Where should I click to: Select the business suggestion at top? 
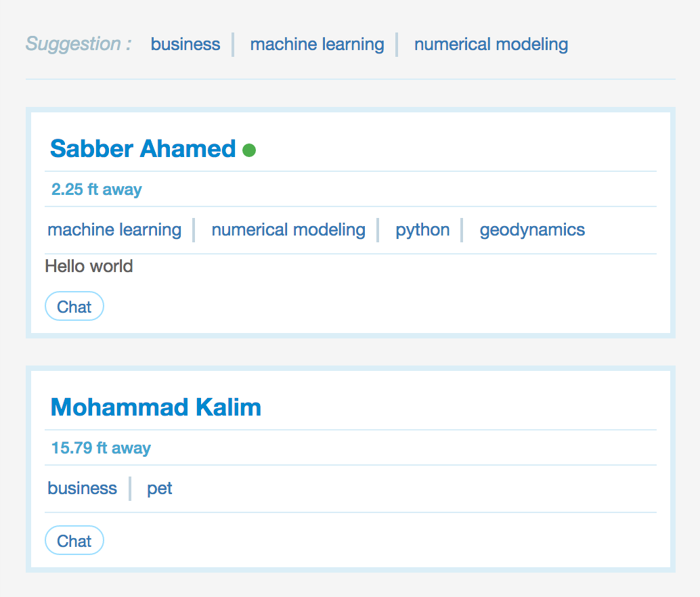[x=185, y=45]
